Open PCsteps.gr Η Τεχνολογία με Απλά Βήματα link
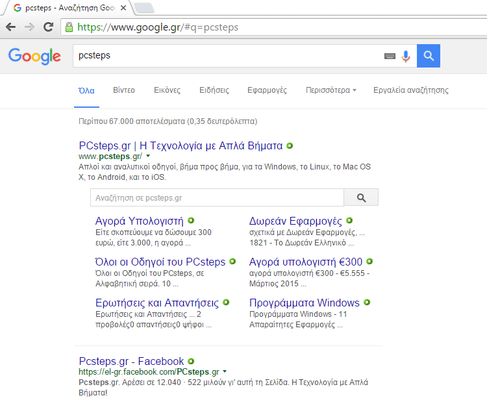The width and height of the screenshot is (487, 400). click(181, 146)
